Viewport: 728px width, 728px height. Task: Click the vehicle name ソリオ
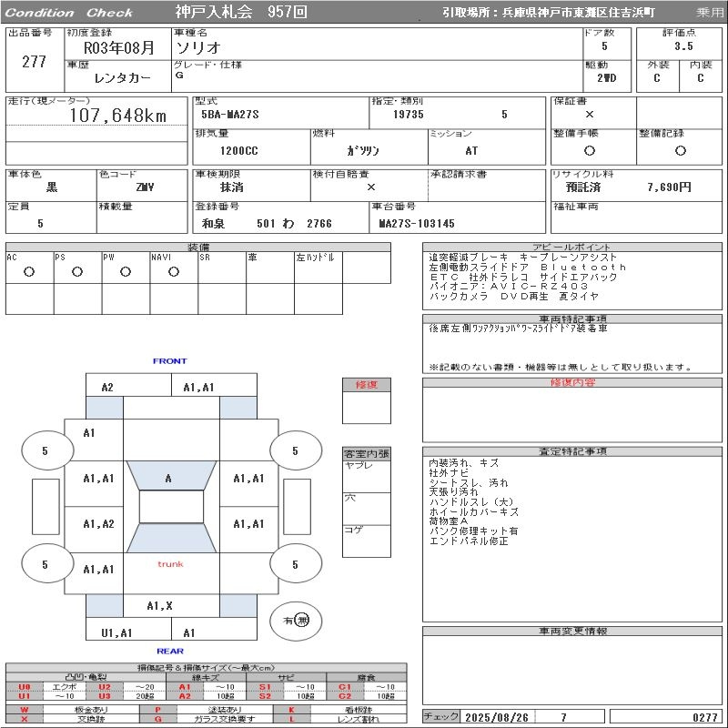point(198,47)
